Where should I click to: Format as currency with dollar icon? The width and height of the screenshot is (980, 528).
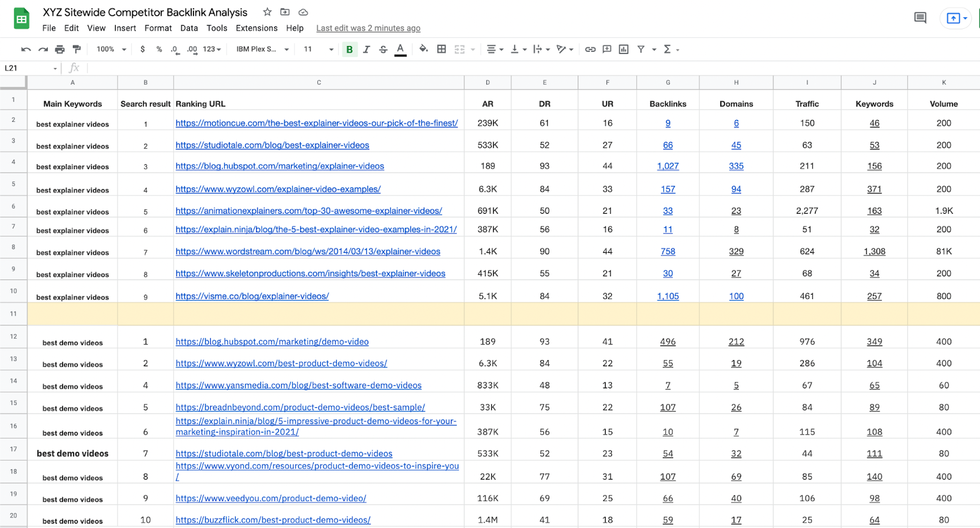(x=143, y=49)
